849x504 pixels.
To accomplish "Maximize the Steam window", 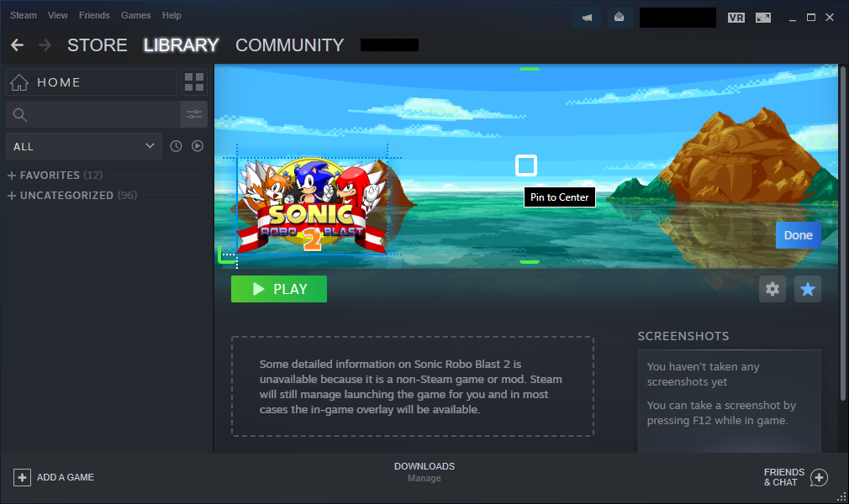I will point(811,18).
